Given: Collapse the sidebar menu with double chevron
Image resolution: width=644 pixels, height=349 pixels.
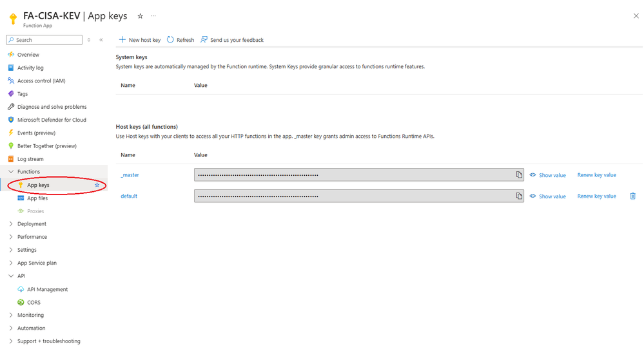Looking at the screenshot, I should point(101,40).
